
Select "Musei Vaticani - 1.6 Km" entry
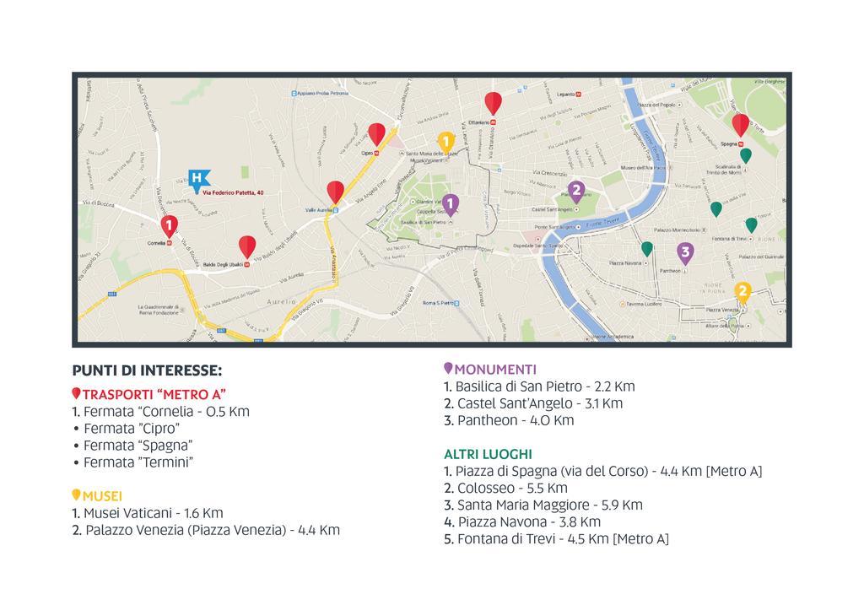[148, 513]
